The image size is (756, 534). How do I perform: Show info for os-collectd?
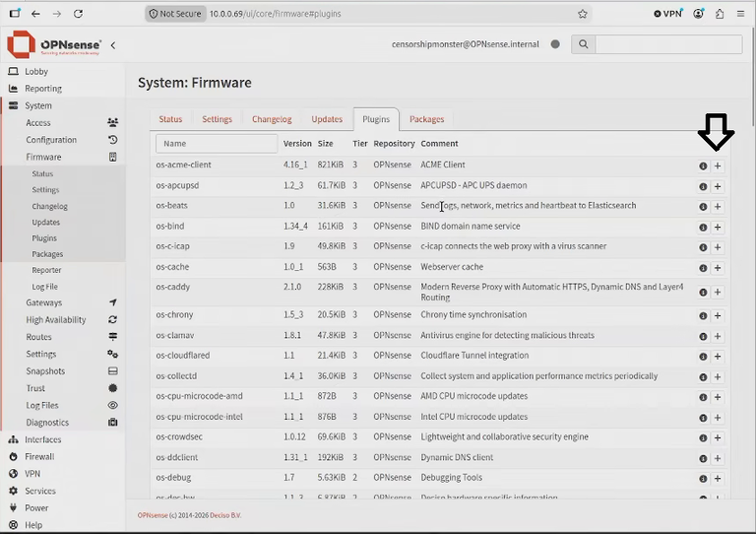point(703,377)
